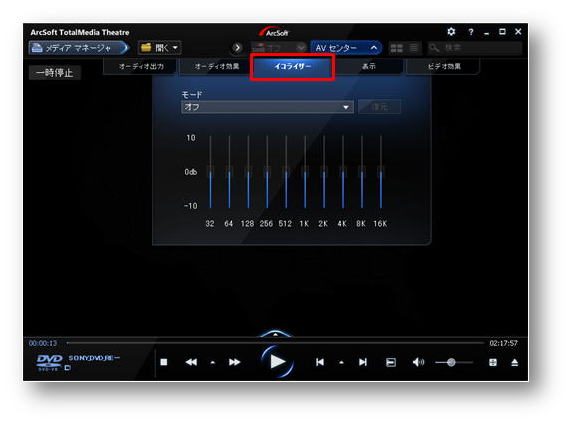Stop playback with the stop button
The height and width of the screenshot is (424, 571).
click(164, 362)
